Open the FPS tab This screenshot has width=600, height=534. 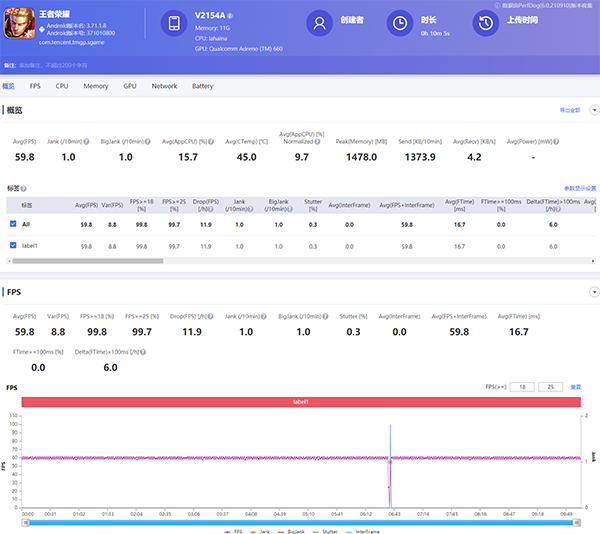(36, 86)
